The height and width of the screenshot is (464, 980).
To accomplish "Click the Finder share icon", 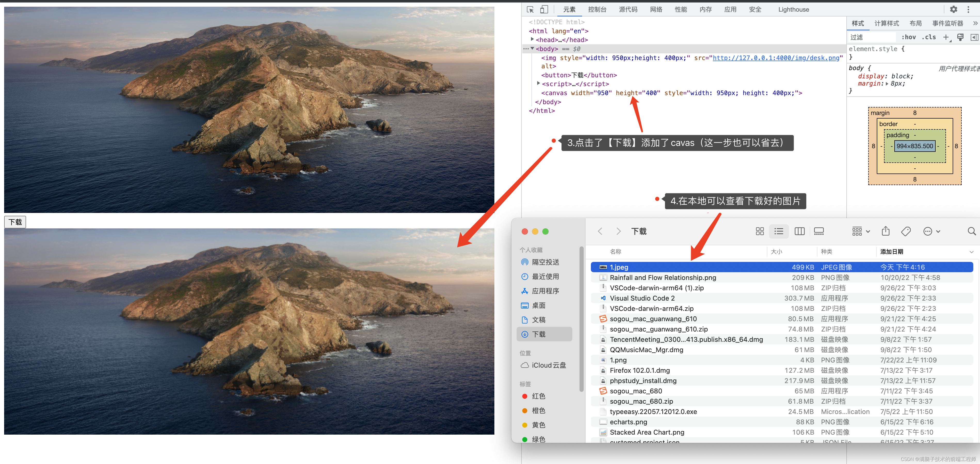I will (886, 231).
